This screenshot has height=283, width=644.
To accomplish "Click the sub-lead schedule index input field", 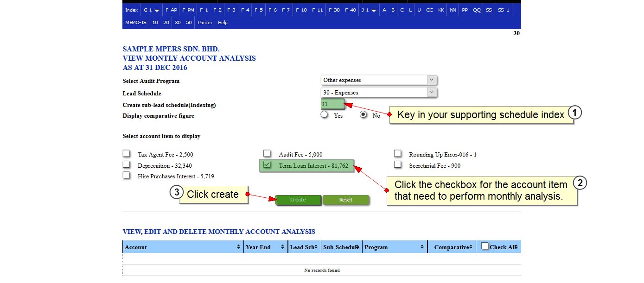I will point(332,104).
